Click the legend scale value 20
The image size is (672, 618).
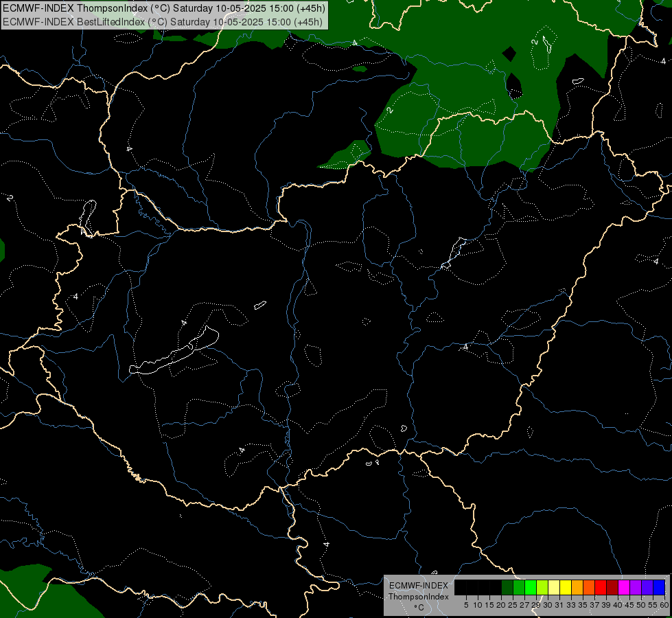click(x=501, y=605)
